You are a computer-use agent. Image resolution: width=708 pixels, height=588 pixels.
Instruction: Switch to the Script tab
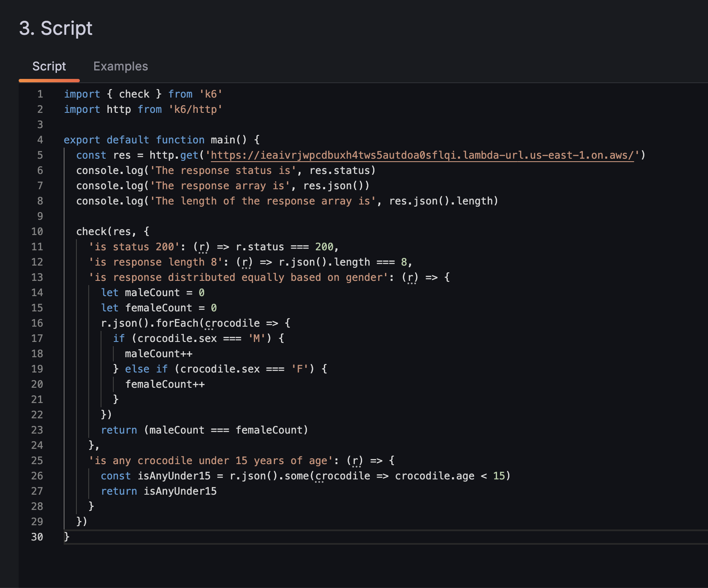(49, 66)
